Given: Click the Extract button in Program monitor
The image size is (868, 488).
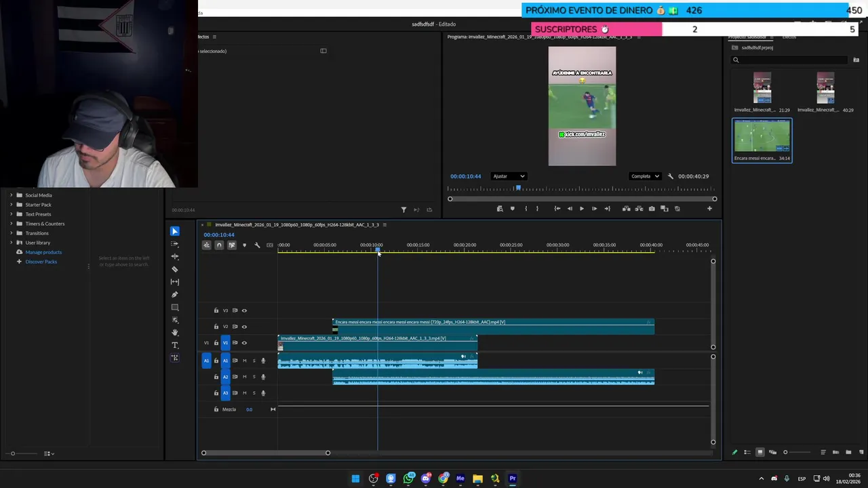Looking at the screenshot, I should click(x=639, y=209).
